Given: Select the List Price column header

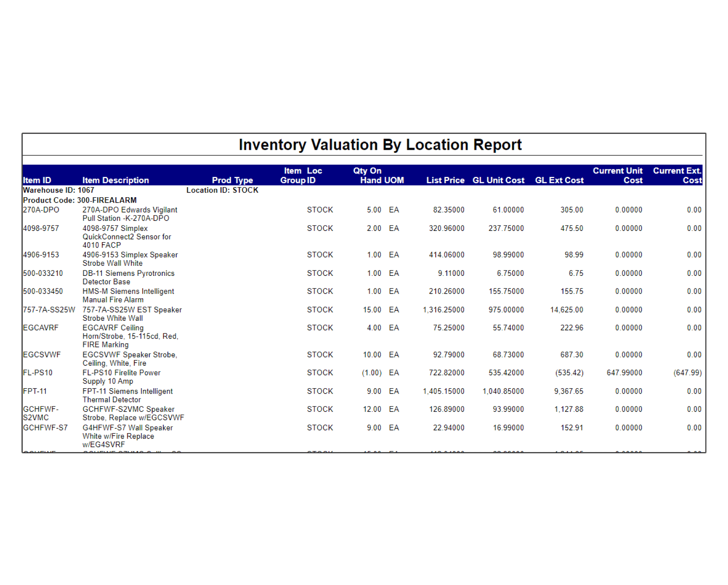Looking at the screenshot, I should [x=445, y=180].
